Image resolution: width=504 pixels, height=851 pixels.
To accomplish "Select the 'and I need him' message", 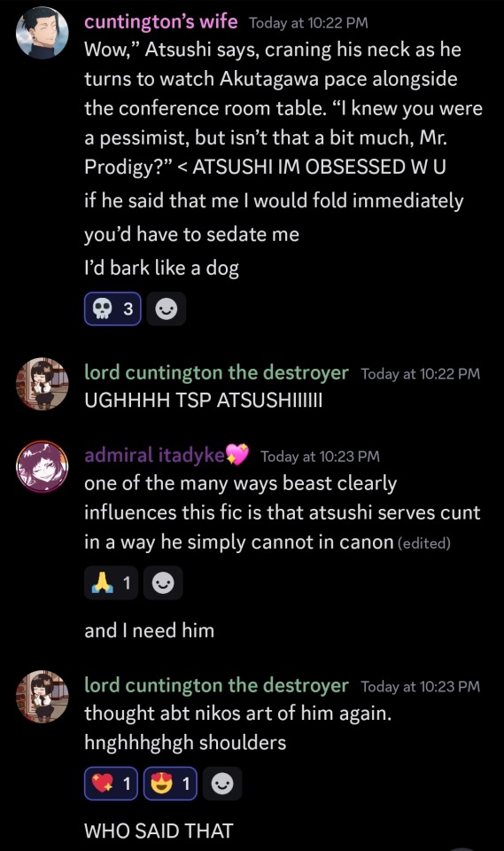I will coord(149,630).
